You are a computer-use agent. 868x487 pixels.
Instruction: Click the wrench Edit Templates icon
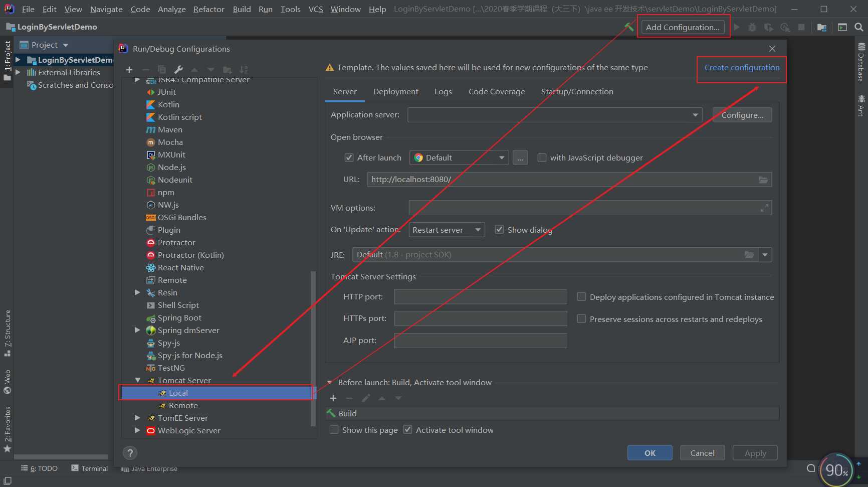[178, 70]
